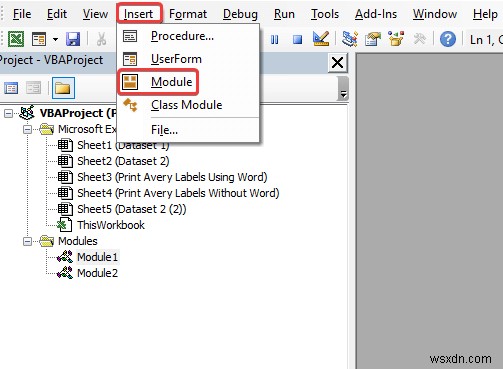Click the Sheet2 worksheet icon
This screenshot has width=503, height=369.
65,161
